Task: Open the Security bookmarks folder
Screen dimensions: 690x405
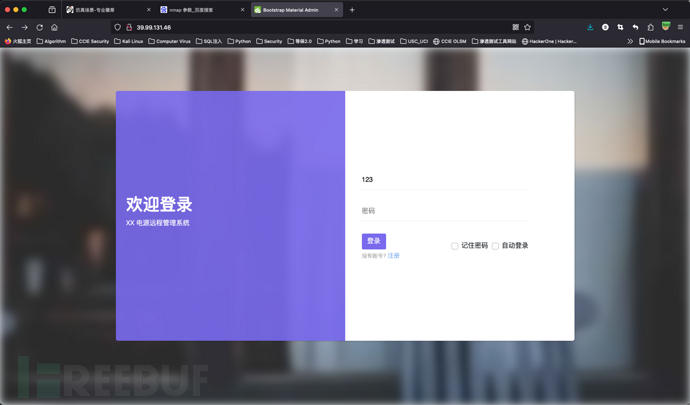Action: (269, 41)
